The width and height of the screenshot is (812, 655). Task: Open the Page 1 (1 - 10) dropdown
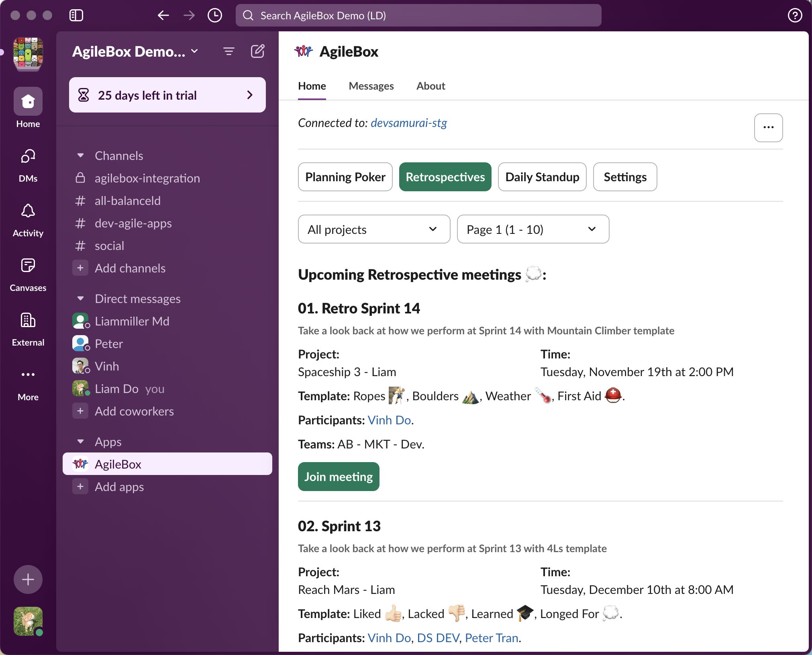(x=532, y=229)
